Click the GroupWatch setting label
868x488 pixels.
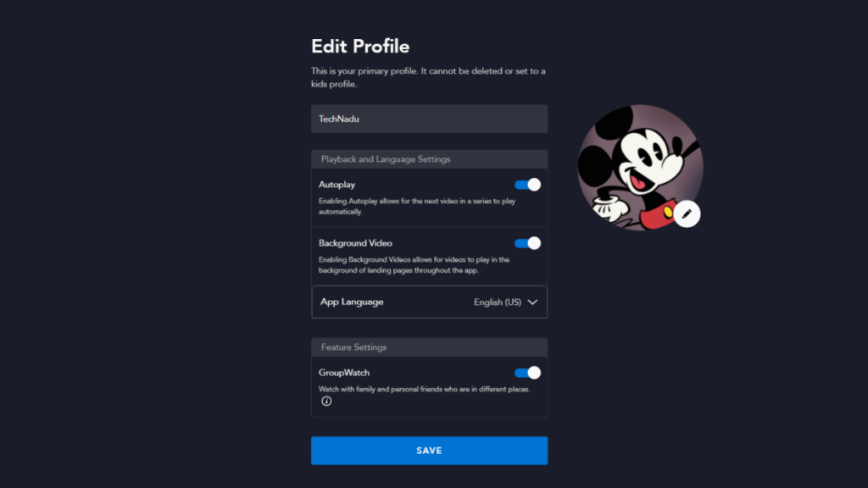[x=344, y=373]
